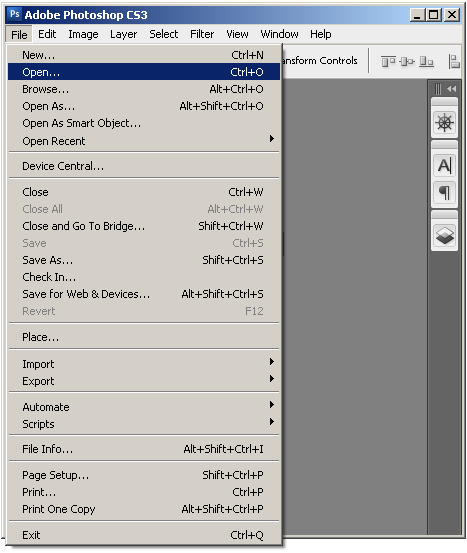Open the Filter menu
This screenshot has width=467, height=553.
[x=202, y=34]
